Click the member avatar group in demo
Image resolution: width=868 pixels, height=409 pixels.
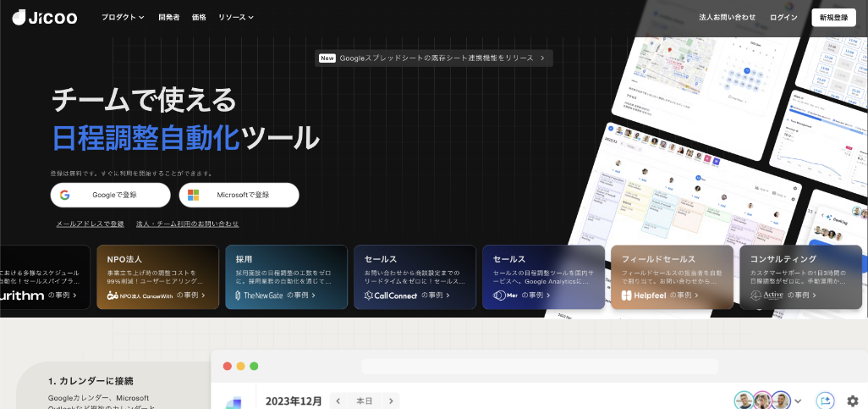(762, 401)
